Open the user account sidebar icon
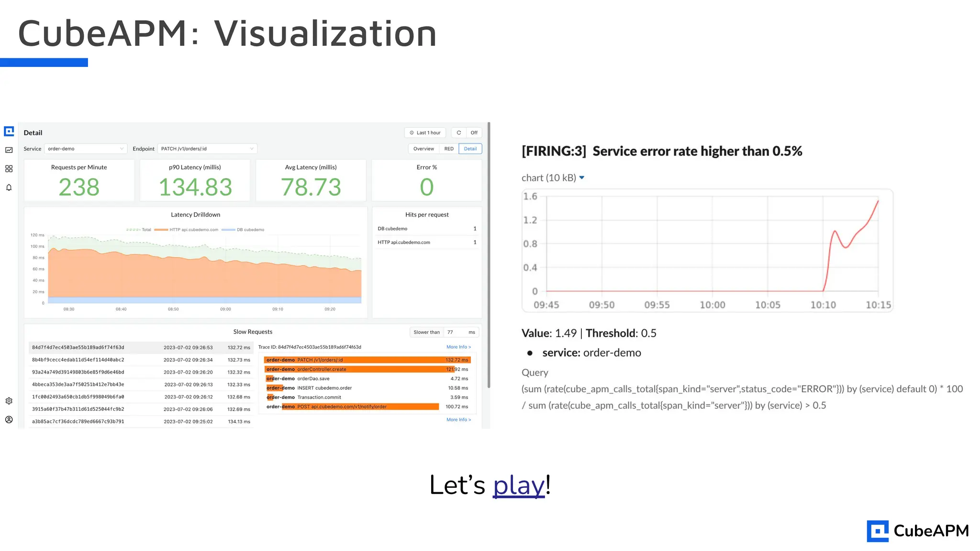 point(9,419)
